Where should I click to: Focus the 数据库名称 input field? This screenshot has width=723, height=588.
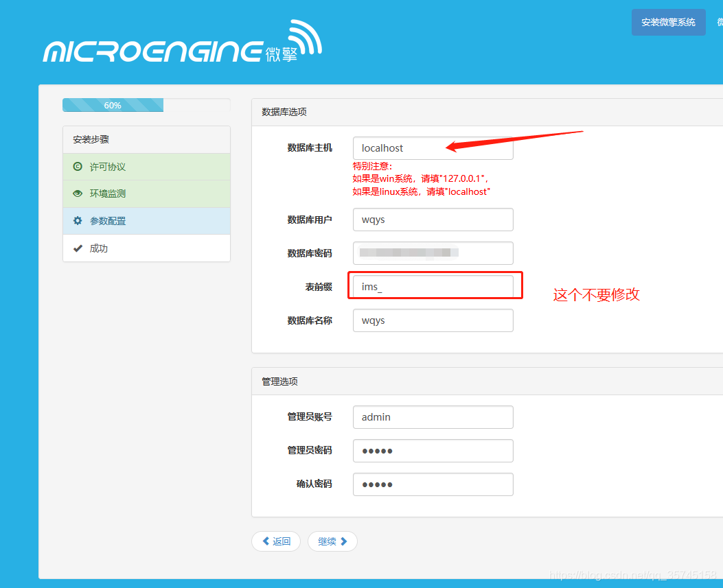433,320
